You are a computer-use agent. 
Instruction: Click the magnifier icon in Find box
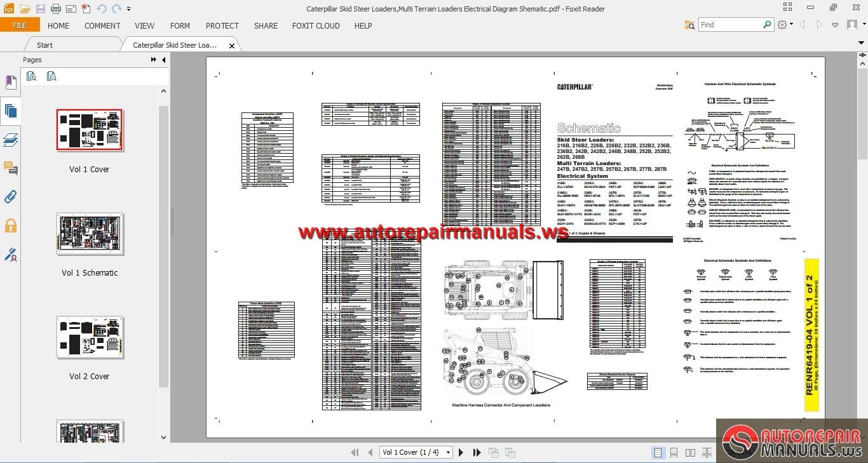767,25
